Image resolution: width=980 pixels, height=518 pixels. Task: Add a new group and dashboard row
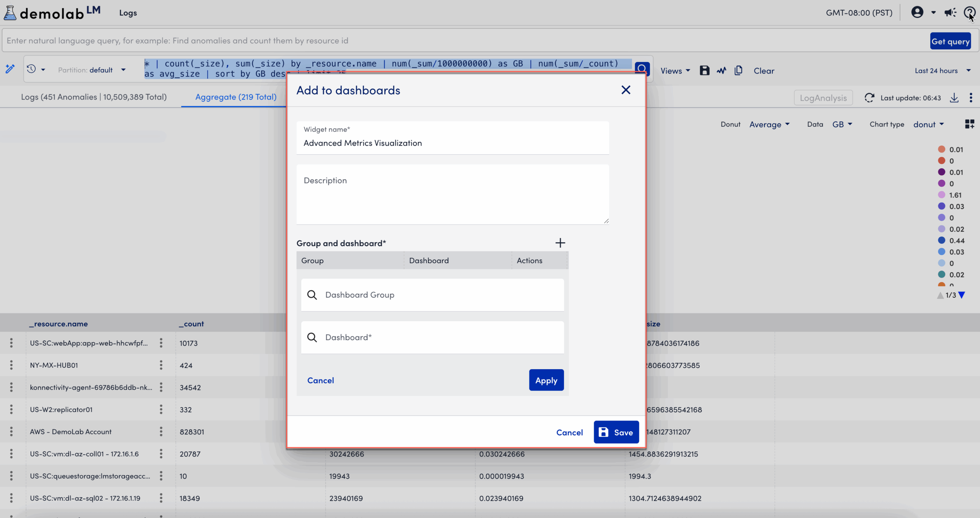pos(560,243)
